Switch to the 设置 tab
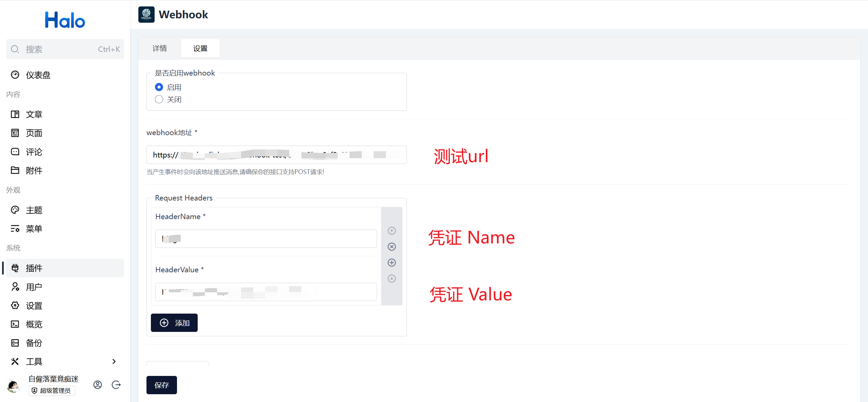Viewport: 868px width, 402px height. tap(200, 48)
